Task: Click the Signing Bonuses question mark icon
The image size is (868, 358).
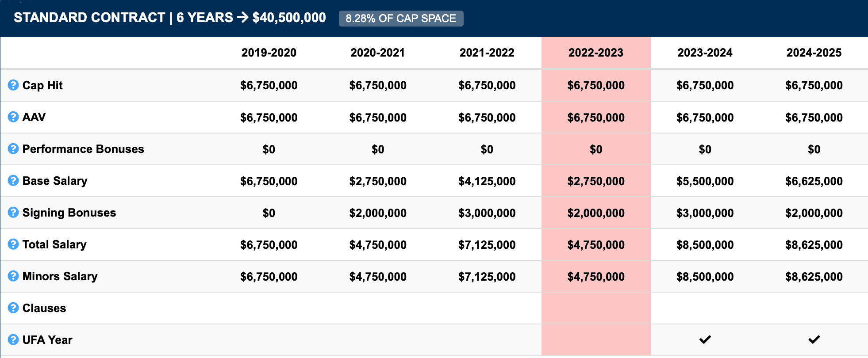Action: point(13,212)
